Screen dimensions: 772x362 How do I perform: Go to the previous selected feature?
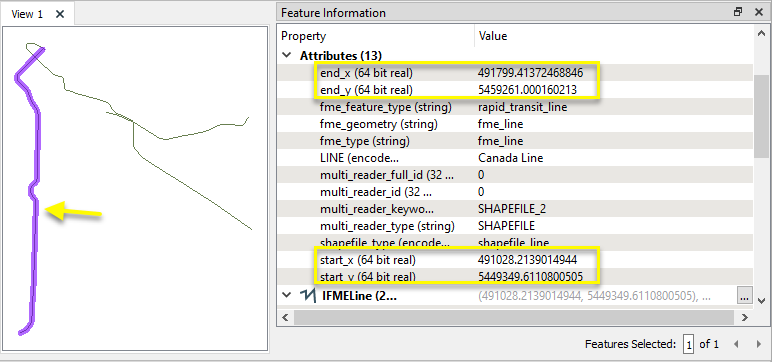pyautogui.click(x=737, y=344)
